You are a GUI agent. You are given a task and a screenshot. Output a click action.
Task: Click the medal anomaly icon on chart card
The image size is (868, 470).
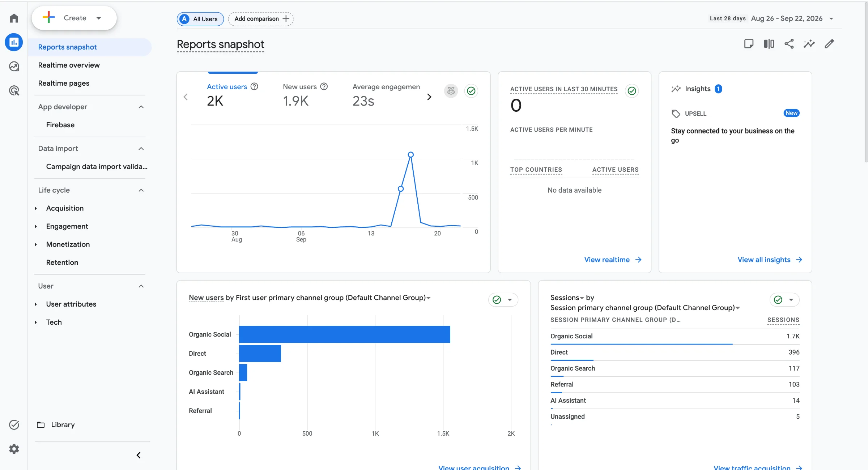451,91
